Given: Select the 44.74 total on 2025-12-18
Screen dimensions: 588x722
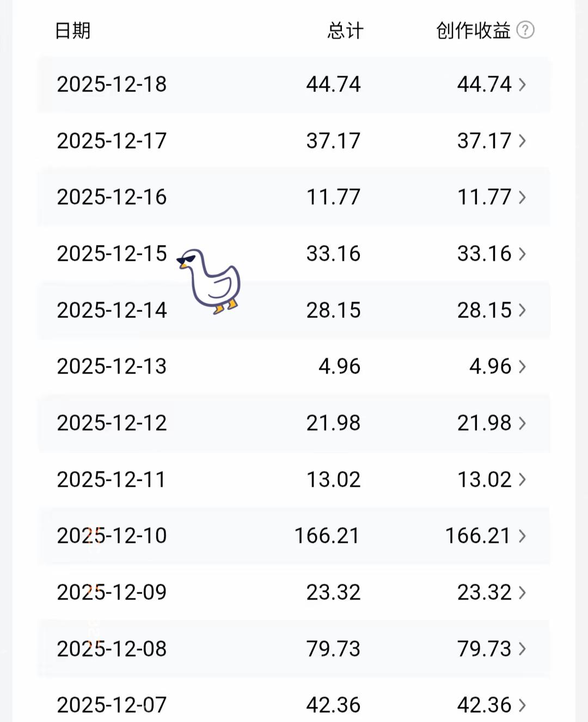Looking at the screenshot, I should [333, 84].
